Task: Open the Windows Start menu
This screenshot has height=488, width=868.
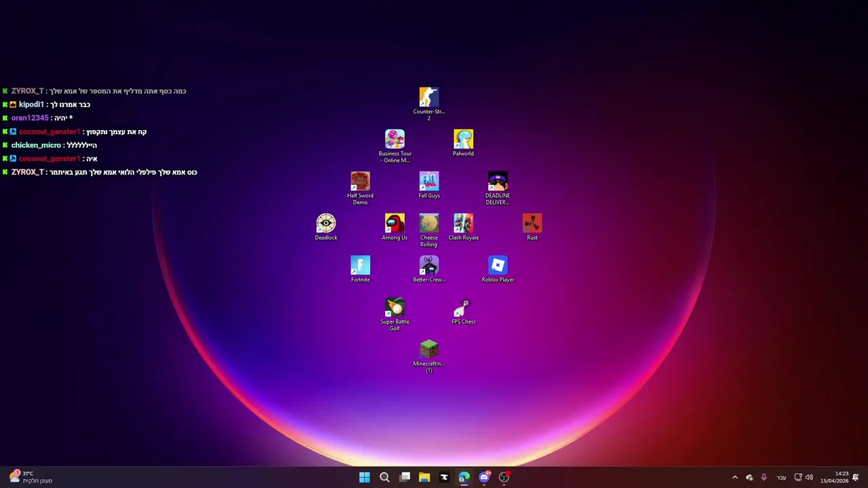Action: [364, 477]
